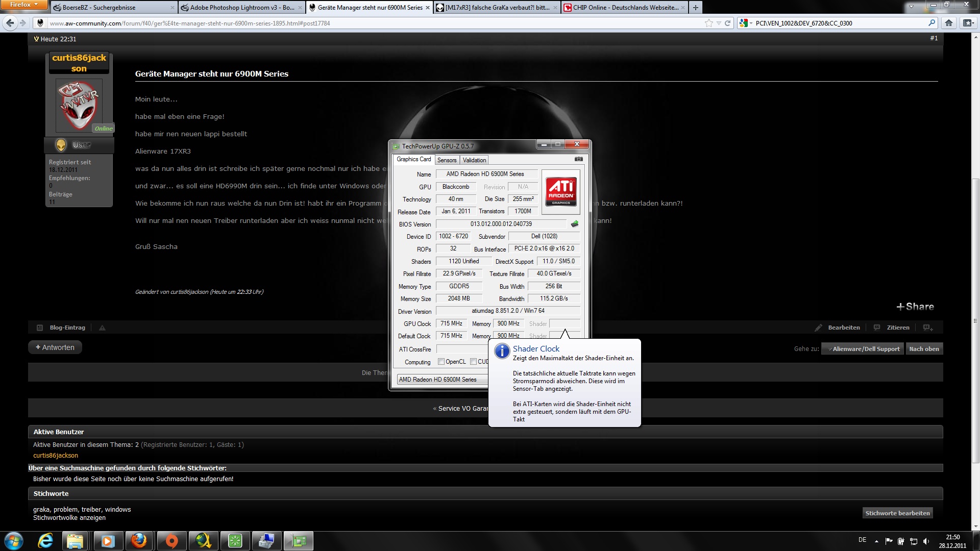This screenshot has width=980, height=551.
Task: Click the DE language indicator
Action: [862, 540]
